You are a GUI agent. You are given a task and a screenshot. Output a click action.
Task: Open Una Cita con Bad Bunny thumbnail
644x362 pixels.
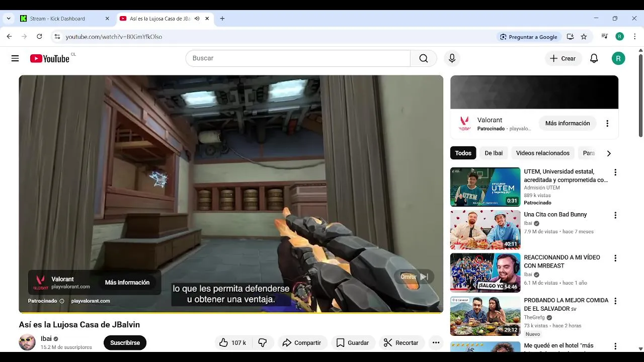pyautogui.click(x=485, y=230)
